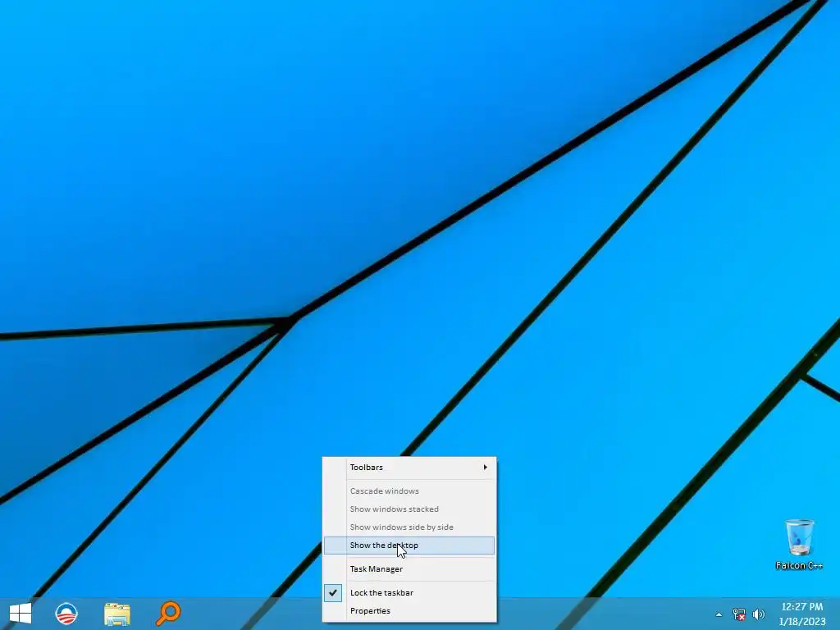Screen dimensions: 840x630
Task: Toggle Lock the taskbar option
Action: 409,592
